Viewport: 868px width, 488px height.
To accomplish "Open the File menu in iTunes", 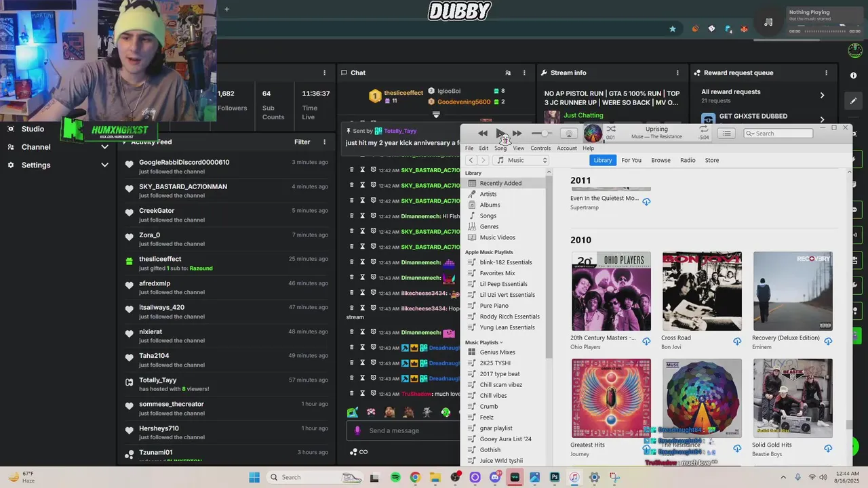I will [469, 148].
